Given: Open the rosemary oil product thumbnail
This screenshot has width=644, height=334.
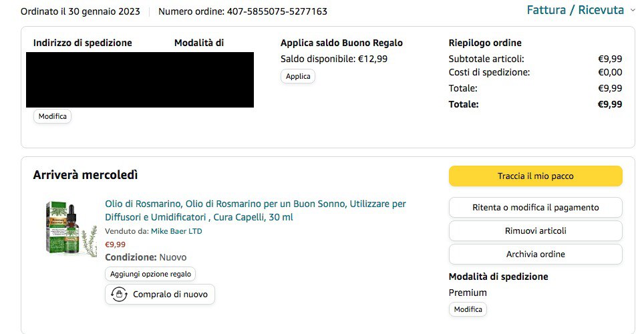Looking at the screenshot, I should pyautogui.click(x=71, y=228).
